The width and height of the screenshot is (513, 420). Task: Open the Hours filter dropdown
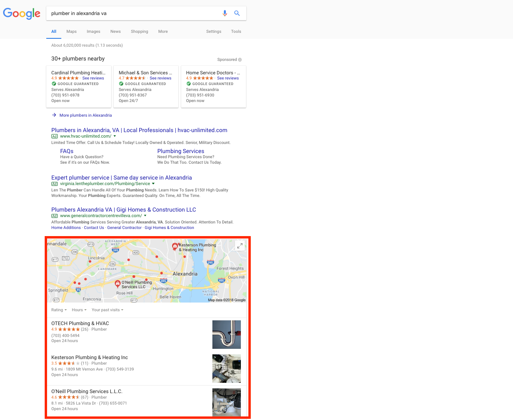click(79, 310)
